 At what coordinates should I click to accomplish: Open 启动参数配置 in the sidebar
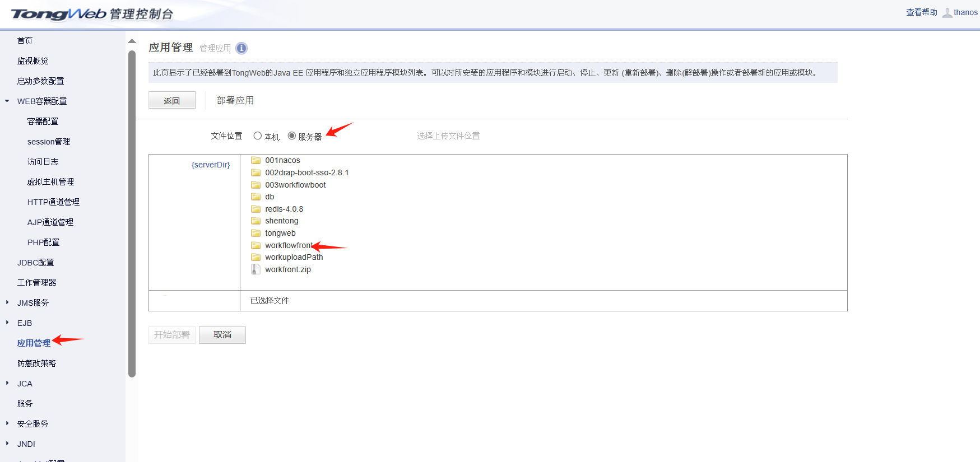(41, 81)
